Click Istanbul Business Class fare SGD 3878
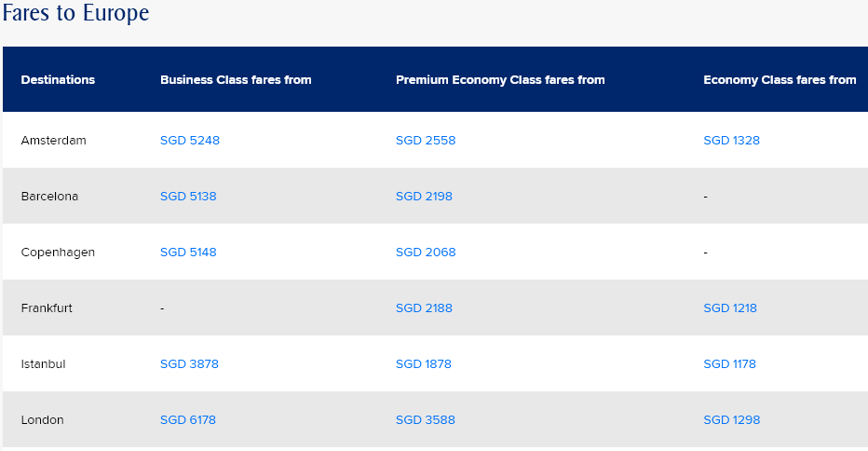 189,364
